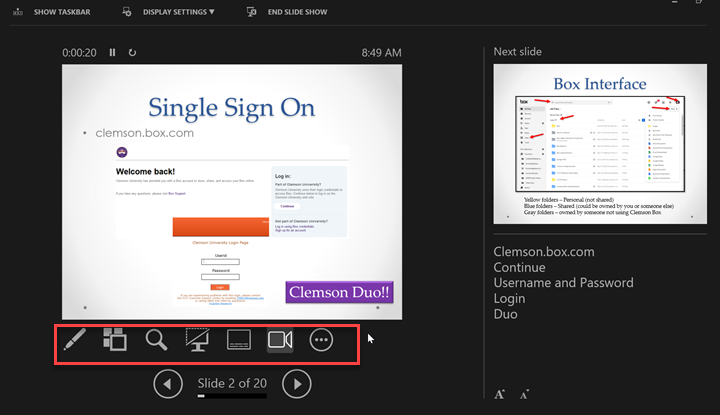
Task: Black out the slide show screen
Action: click(196, 340)
